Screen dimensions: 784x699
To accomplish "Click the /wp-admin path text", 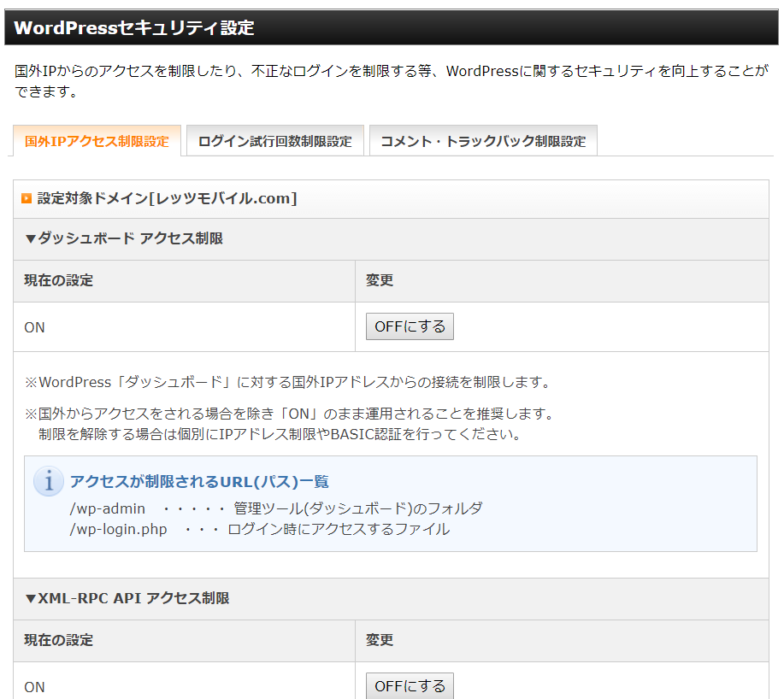I will click(x=108, y=508).
